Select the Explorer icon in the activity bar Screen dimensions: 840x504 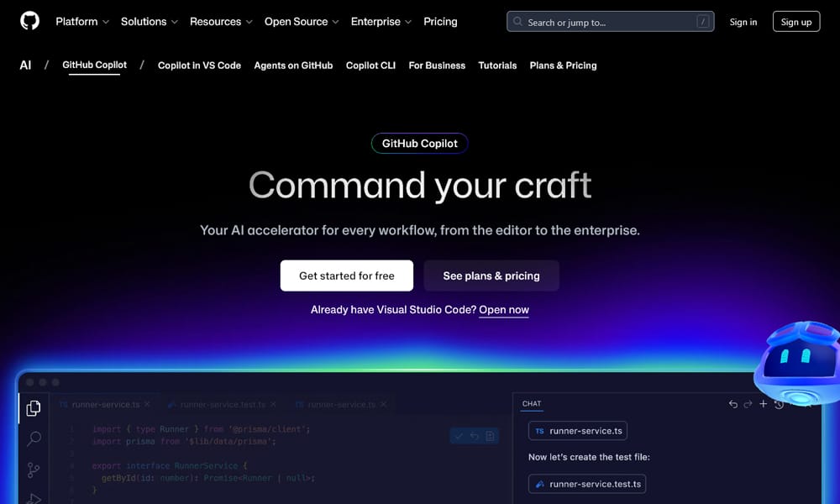pos(34,408)
